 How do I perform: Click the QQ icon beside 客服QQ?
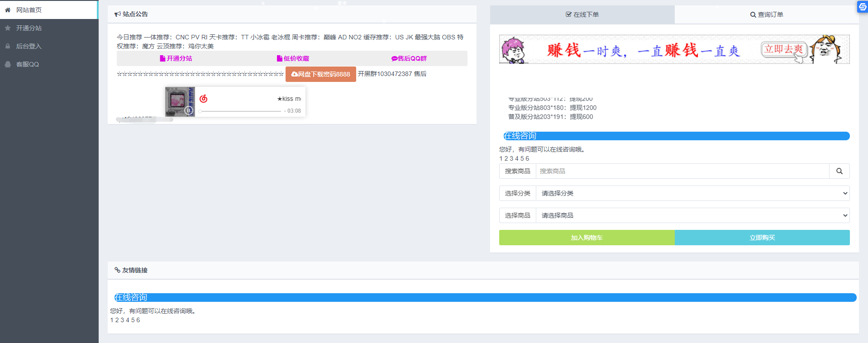[8, 64]
